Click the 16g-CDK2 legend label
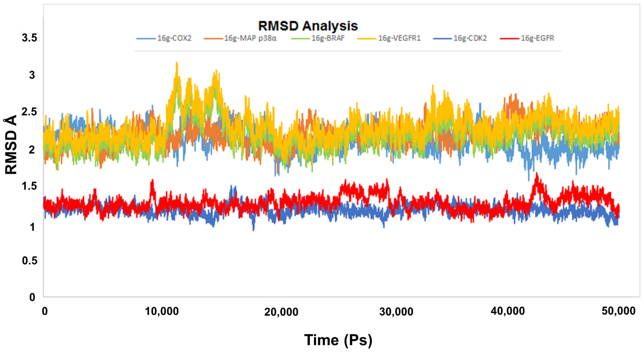 [x=470, y=38]
